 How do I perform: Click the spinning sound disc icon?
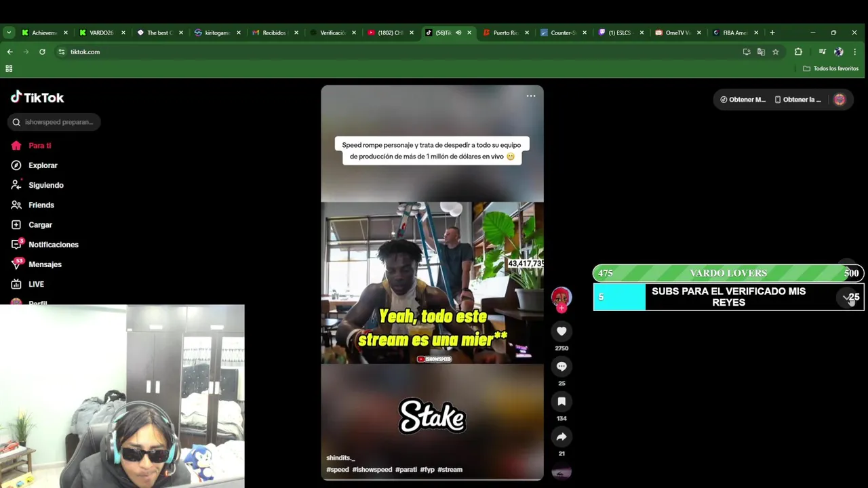pyautogui.click(x=561, y=472)
